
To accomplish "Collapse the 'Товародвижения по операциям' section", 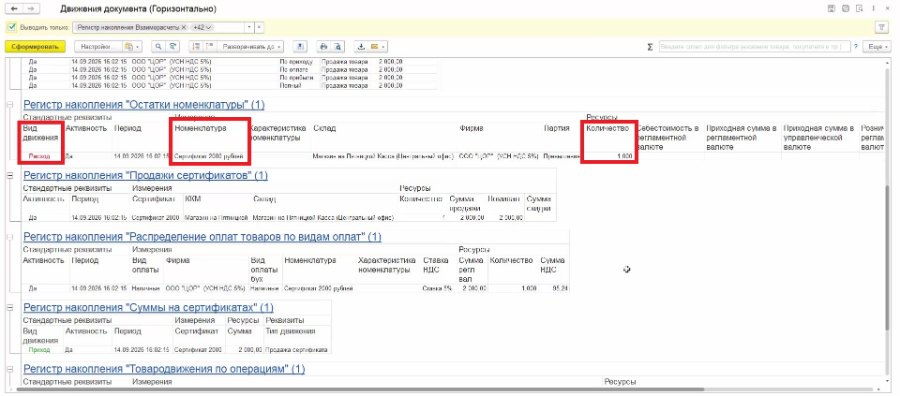I will 10,369.
